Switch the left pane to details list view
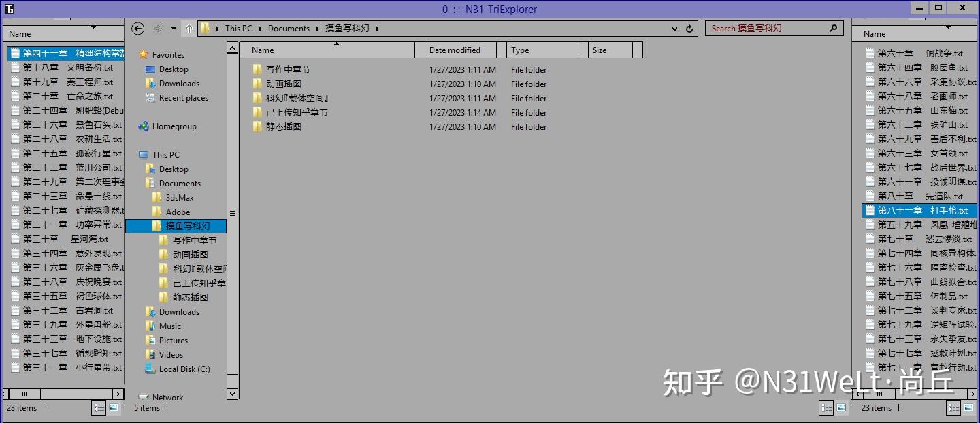 pyautogui.click(x=99, y=407)
